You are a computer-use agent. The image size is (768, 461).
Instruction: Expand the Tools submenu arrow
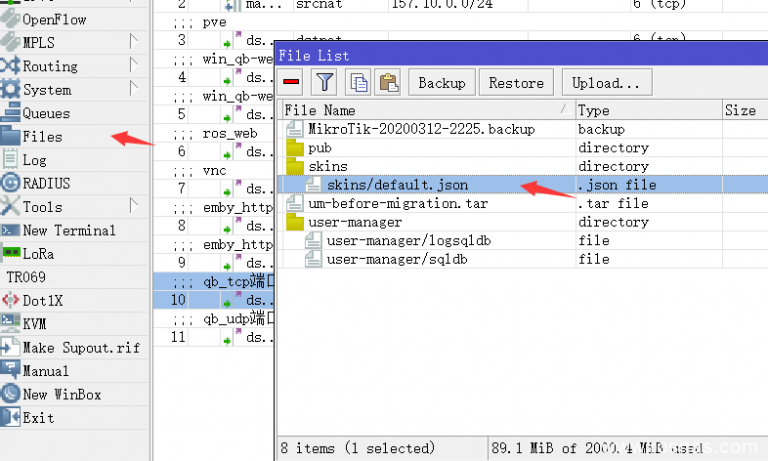pos(133,206)
